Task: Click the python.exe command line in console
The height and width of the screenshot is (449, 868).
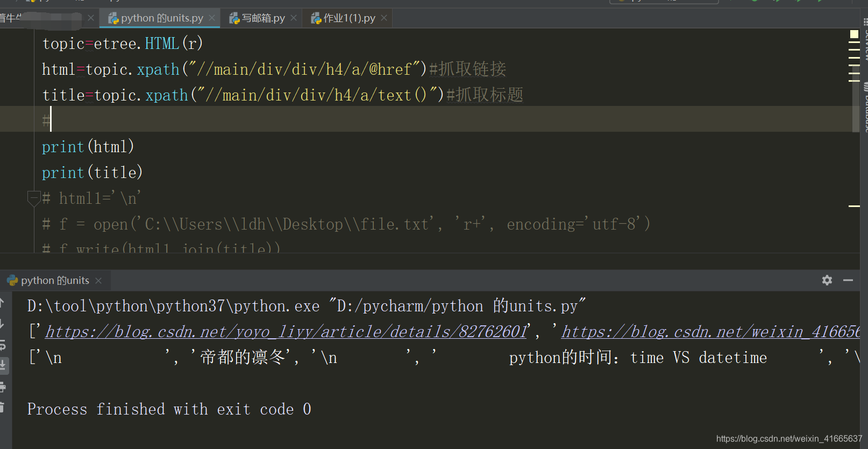Action: (307, 306)
